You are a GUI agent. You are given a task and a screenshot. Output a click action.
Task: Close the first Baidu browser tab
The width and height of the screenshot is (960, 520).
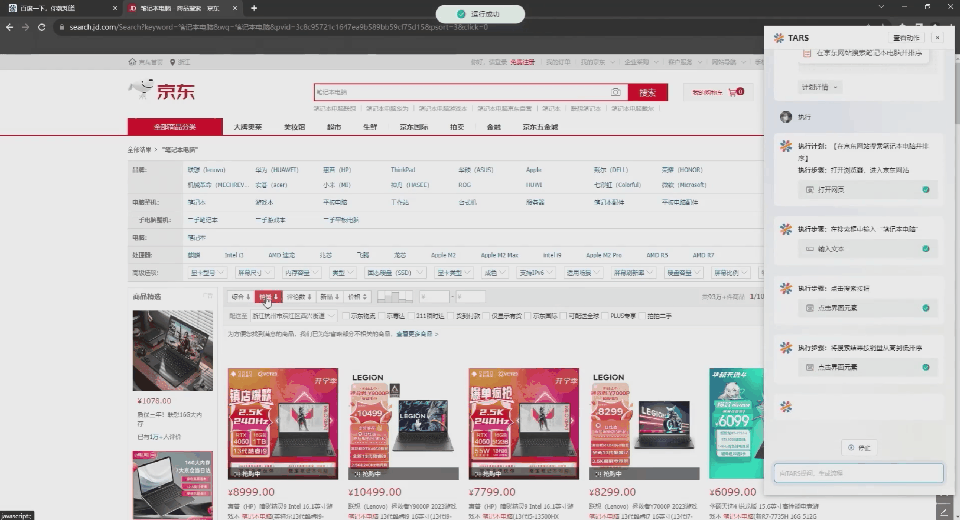[x=115, y=8]
